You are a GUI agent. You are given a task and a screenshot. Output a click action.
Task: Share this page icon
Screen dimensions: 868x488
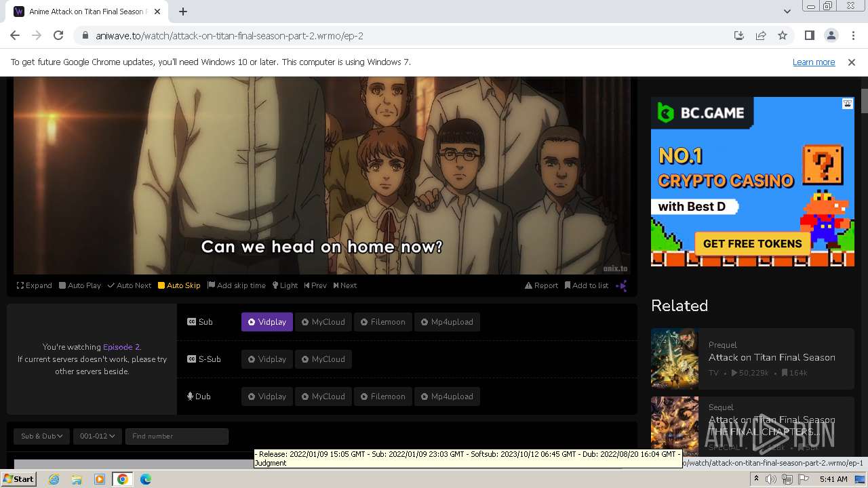point(761,36)
